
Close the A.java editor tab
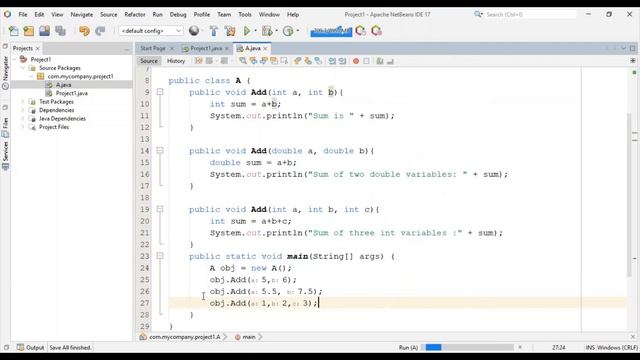point(265,49)
